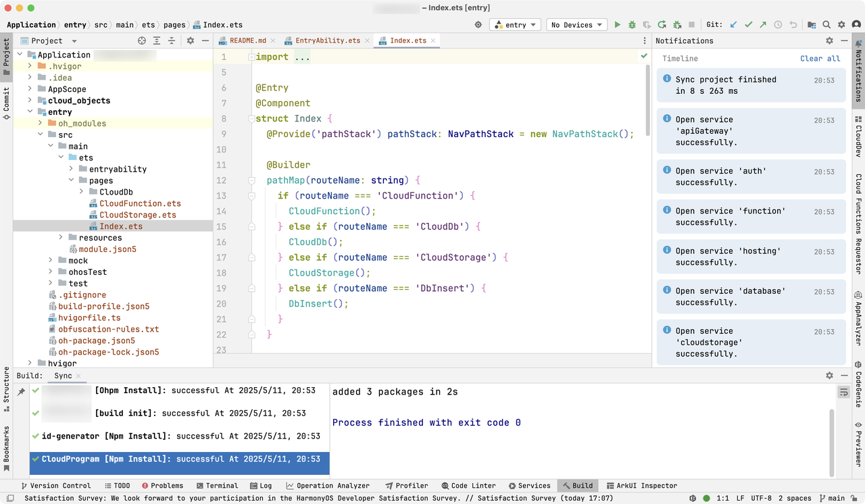Expand the CloudDb folder in pages
865x504 pixels.
[x=82, y=192]
